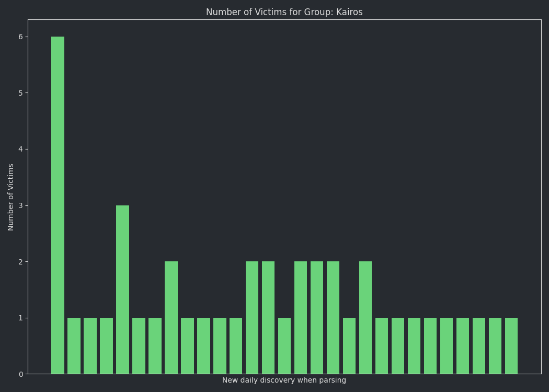Select the green bar reaching three victims
The height and width of the screenshot is (392, 549).
pos(122,290)
